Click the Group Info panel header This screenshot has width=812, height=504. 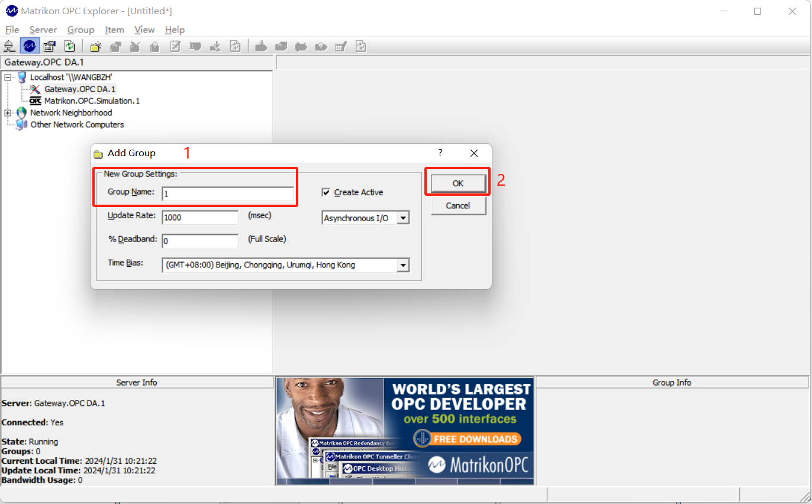672,382
